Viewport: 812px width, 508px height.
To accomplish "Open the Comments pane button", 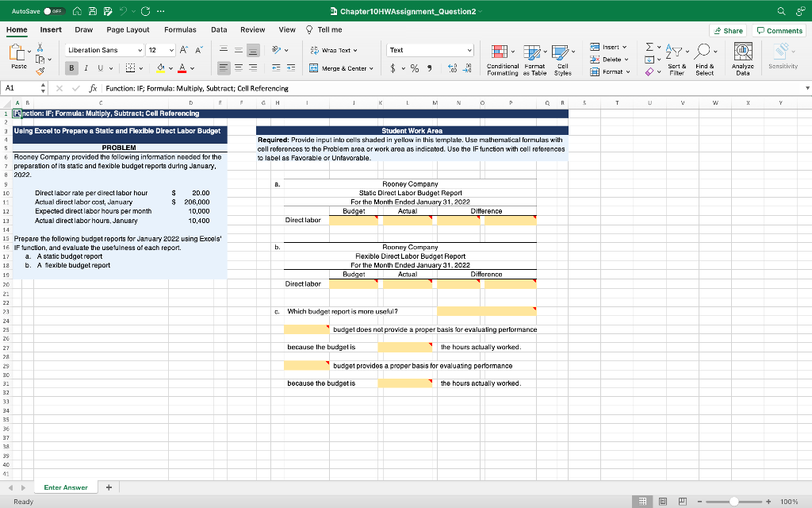I will click(x=779, y=30).
